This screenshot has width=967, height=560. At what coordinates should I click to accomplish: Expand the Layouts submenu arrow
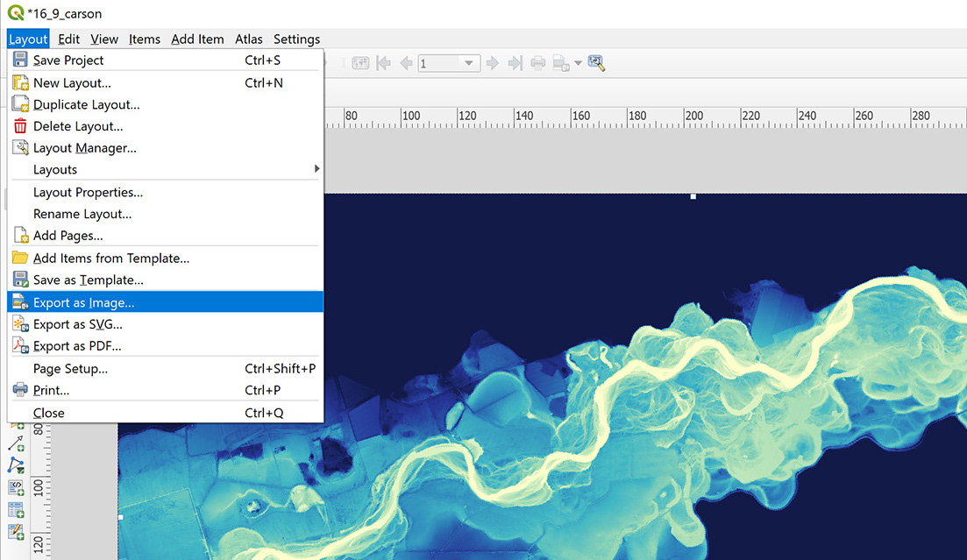[x=316, y=168]
